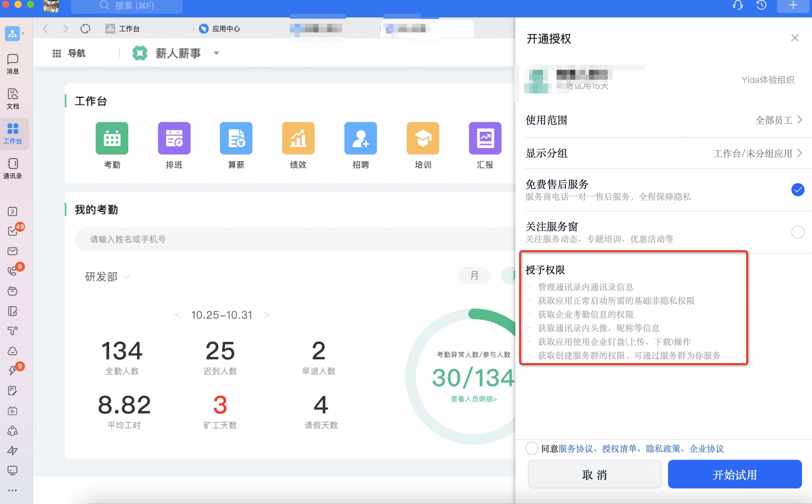The height and width of the screenshot is (504, 812).
Task: Enable the 关注服务窗 option
Action: click(798, 232)
